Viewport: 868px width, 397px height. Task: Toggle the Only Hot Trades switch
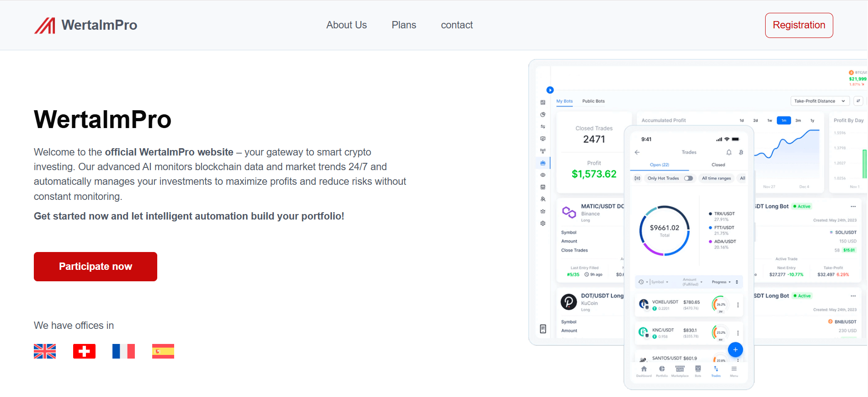[x=688, y=178]
